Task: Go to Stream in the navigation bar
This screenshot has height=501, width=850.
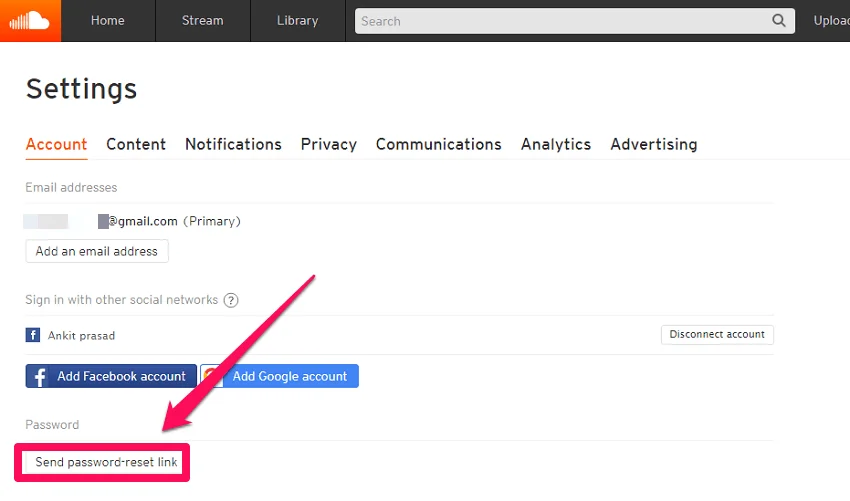Action: [x=202, y=21]
